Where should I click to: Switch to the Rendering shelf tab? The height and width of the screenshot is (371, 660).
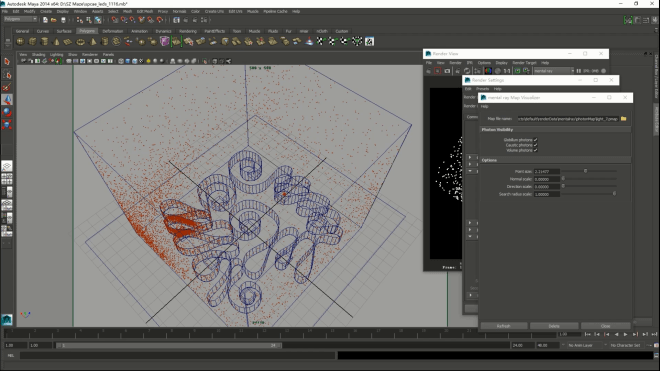click(x=188, y=31)
